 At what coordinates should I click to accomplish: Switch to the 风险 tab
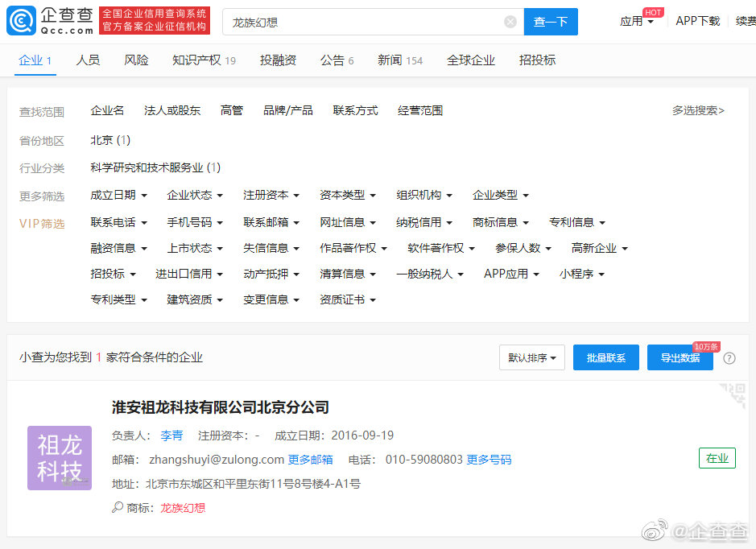(x=136, y=60)
